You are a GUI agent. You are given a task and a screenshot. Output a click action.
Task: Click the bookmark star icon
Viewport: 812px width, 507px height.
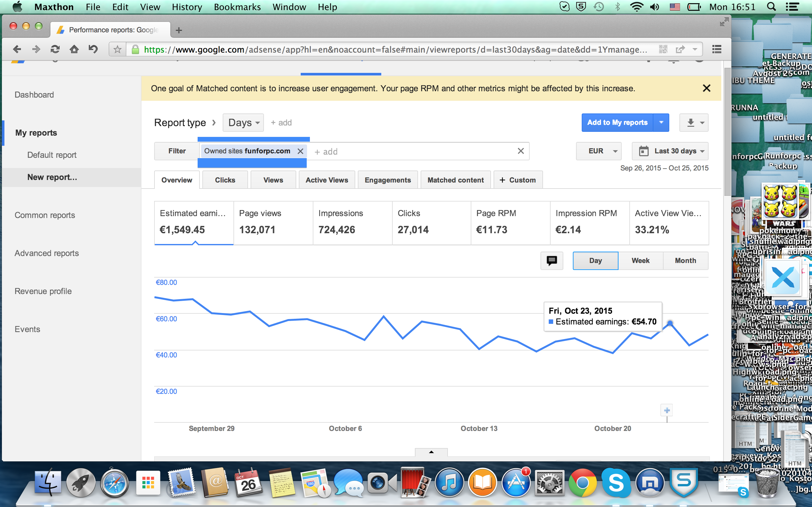pos(117,50)
